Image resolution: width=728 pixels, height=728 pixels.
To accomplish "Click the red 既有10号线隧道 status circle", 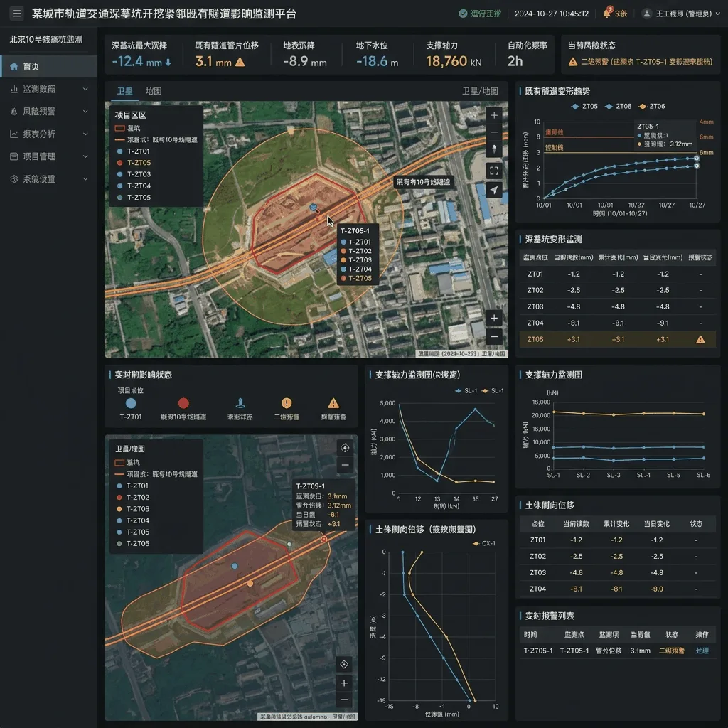I will (x=183, y=403).
